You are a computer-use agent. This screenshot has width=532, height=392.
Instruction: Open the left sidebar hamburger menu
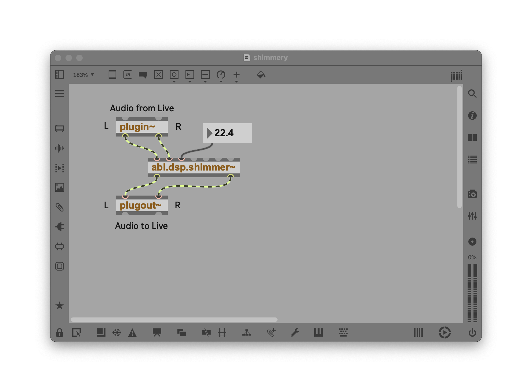(x=60, y=94)
